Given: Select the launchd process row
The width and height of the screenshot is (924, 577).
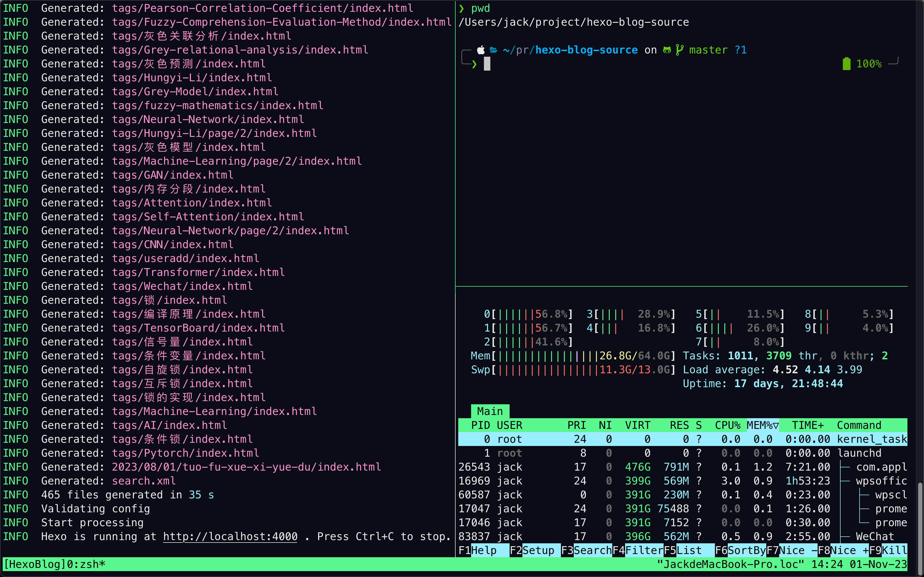Looking at the screenshot, I should click(x=683, y=453).
